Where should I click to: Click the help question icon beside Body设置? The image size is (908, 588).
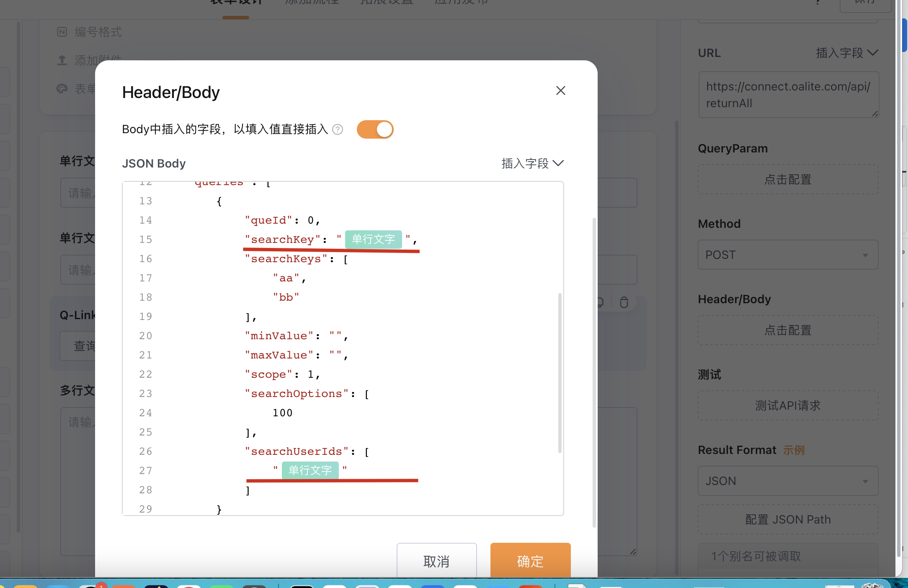pyautogui.click(x=338, y=130)
